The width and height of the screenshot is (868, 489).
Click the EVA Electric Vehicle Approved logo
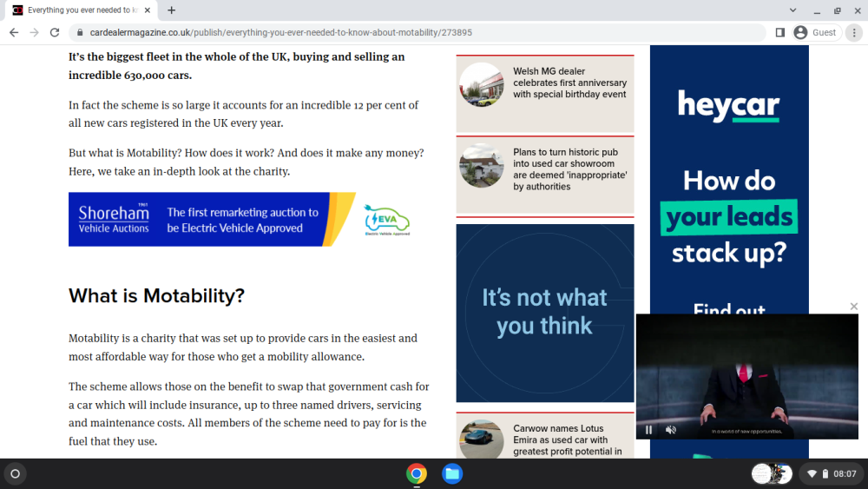click(x=387, y=220)
